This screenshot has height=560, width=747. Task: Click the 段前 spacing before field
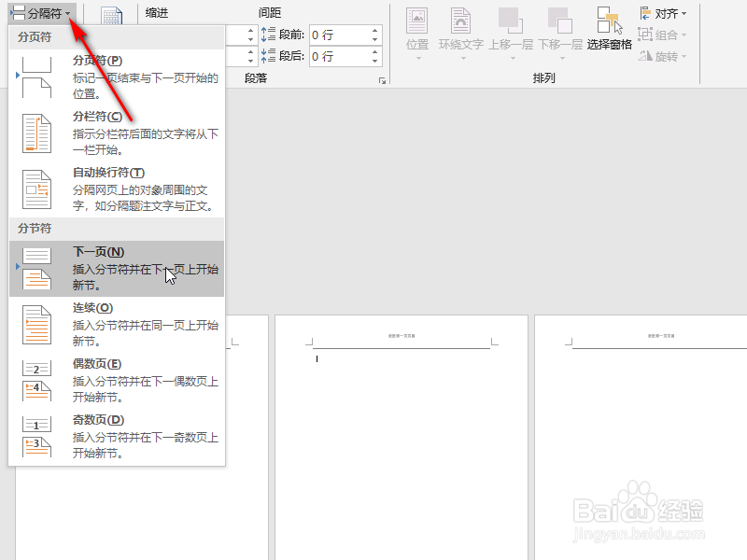click(x=345, y=35)
